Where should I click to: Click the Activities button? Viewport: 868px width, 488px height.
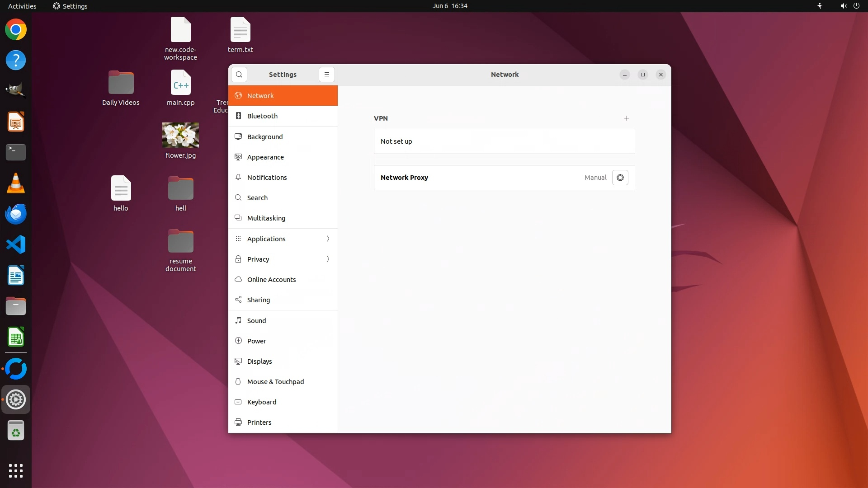pyautogui.click(x=22, y=6)
